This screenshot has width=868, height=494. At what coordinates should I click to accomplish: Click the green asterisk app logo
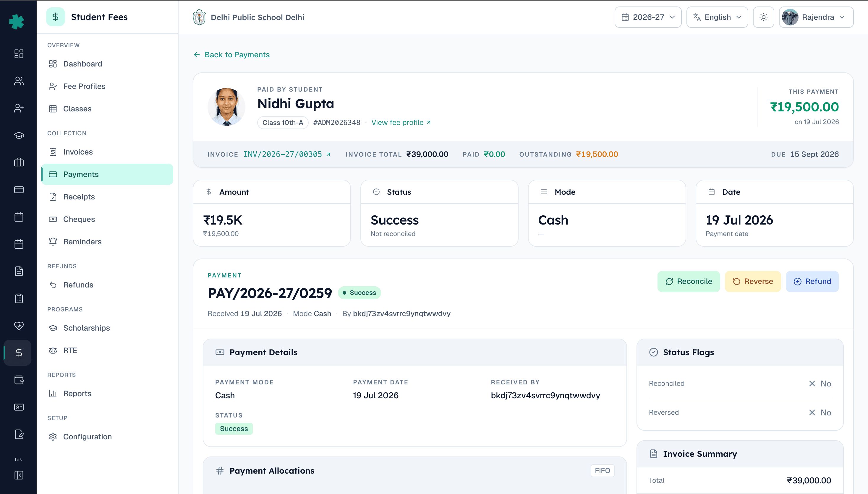16,21
